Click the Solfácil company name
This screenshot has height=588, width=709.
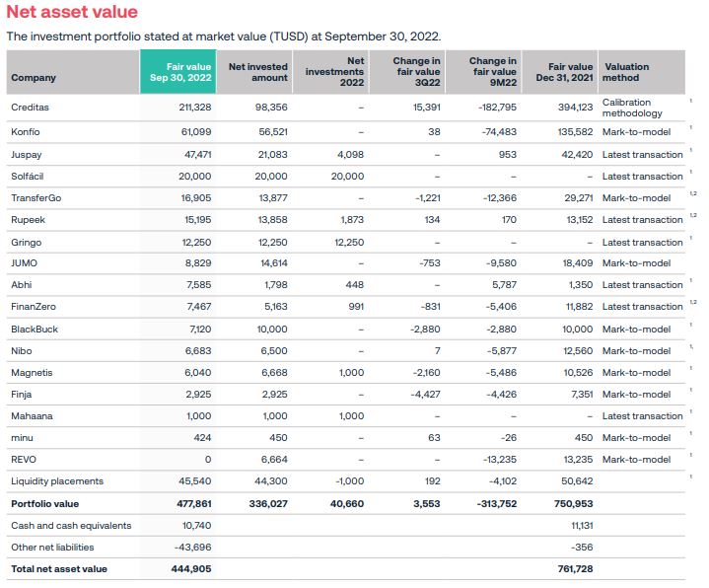29,177
